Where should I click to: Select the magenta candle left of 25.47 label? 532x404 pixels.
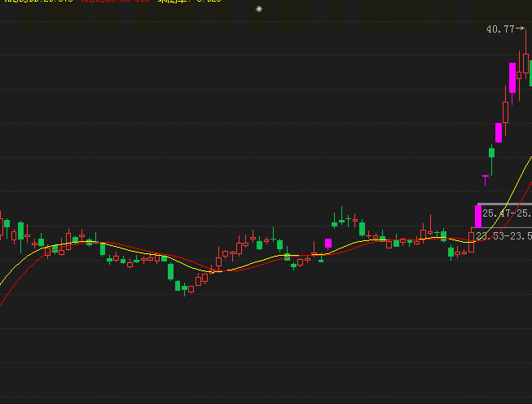pos(478,216)
